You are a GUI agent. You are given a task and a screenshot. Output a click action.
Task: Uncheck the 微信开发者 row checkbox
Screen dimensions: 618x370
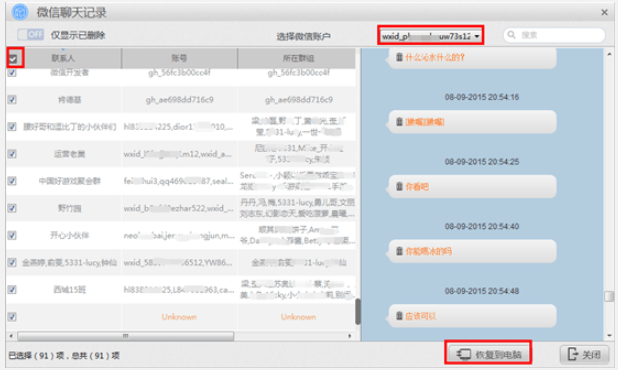tap(12, 73)
